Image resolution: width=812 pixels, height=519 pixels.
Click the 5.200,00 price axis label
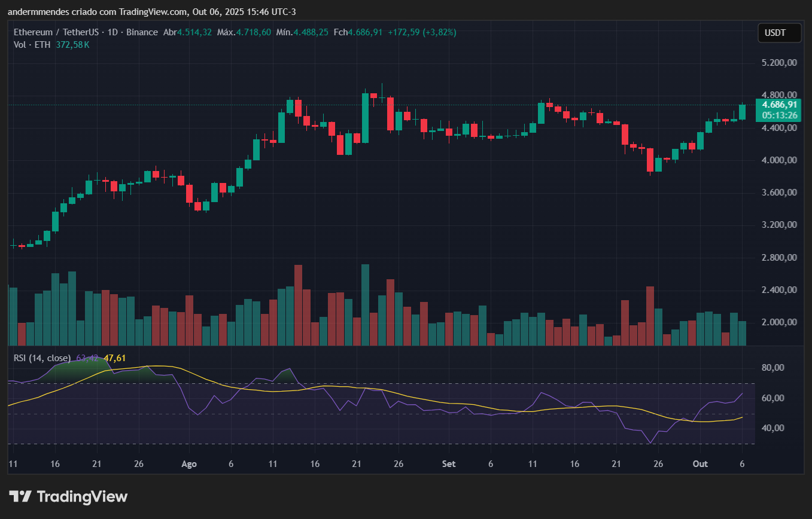coord(779,63)
